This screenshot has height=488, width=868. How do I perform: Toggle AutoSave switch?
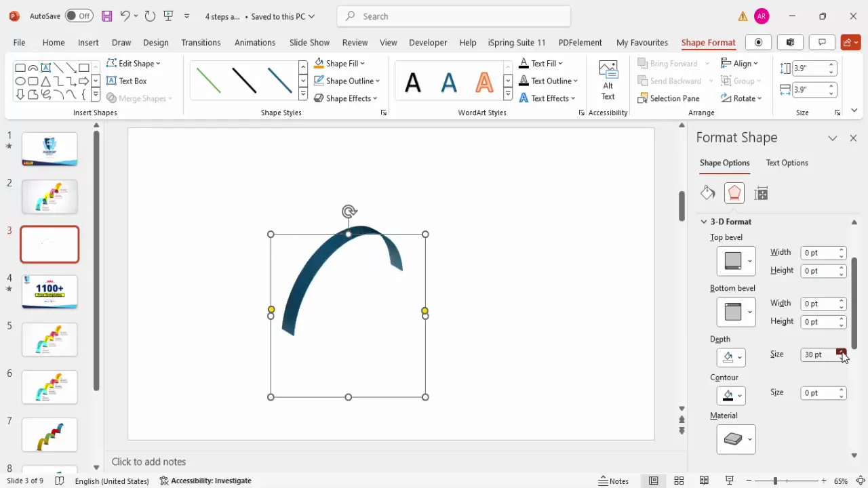click(x=79, y=16)
